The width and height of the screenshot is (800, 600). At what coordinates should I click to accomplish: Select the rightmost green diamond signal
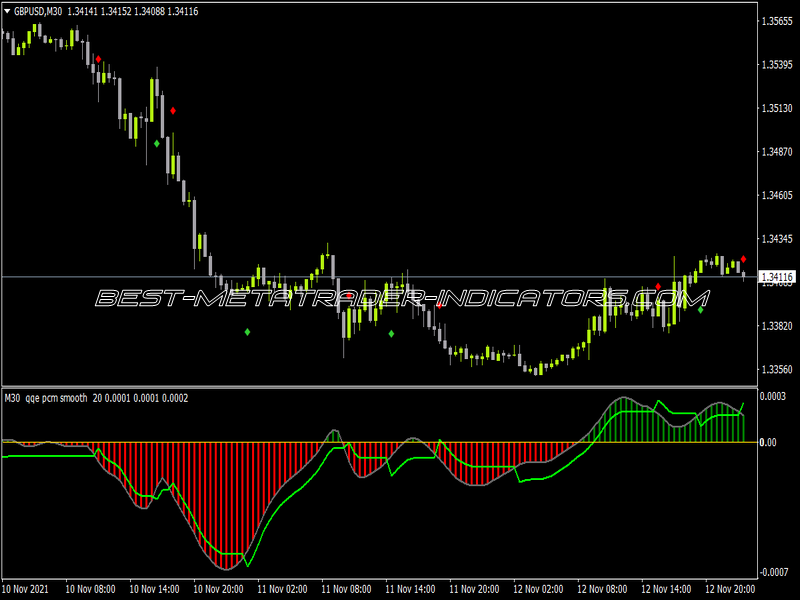click(x=701, y=310)
